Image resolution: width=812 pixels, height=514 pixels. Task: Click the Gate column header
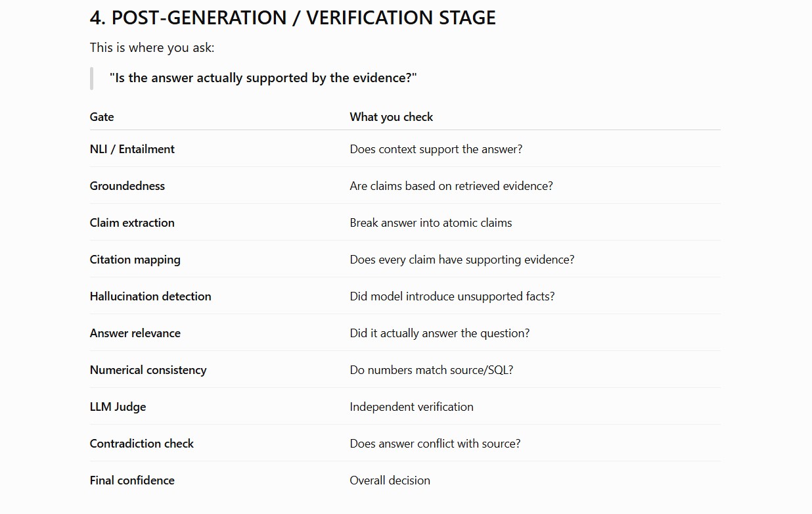click(102, 117)
